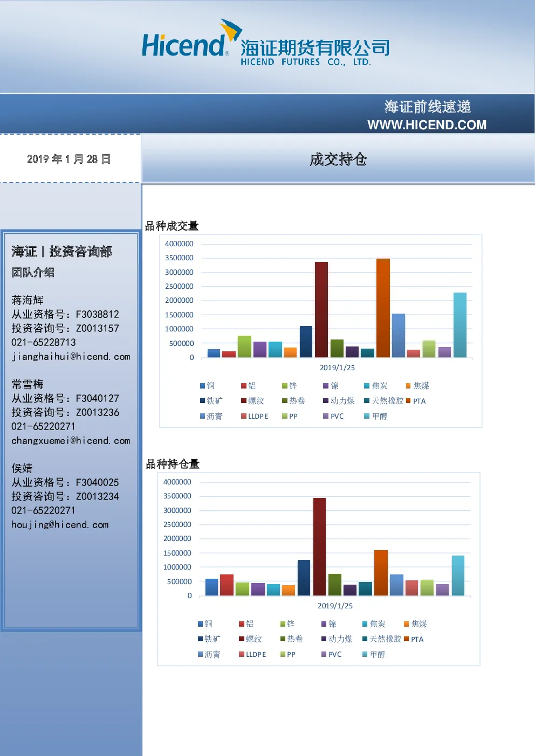535x756 pixels.
Task: Click the houjing@hicend.com email address
Action: click(60, 525)
